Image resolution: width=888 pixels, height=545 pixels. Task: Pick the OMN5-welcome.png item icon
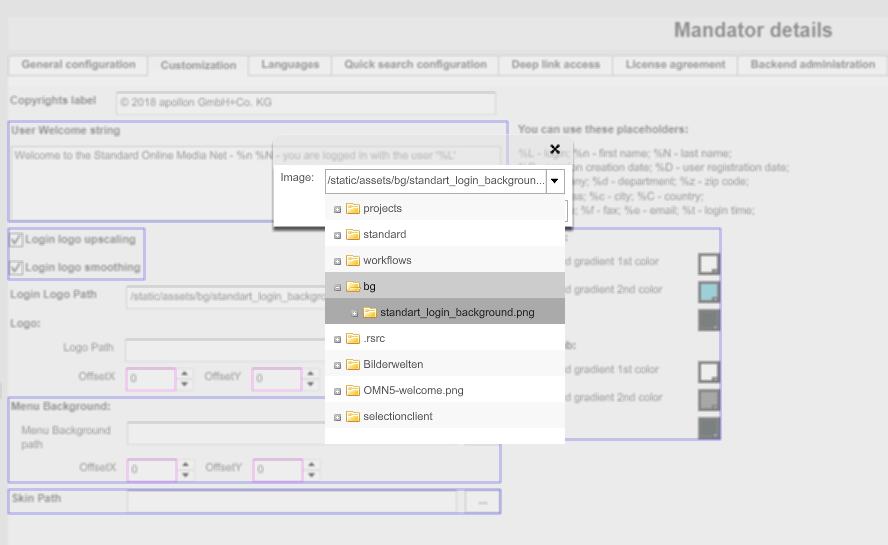coord(353,391)
